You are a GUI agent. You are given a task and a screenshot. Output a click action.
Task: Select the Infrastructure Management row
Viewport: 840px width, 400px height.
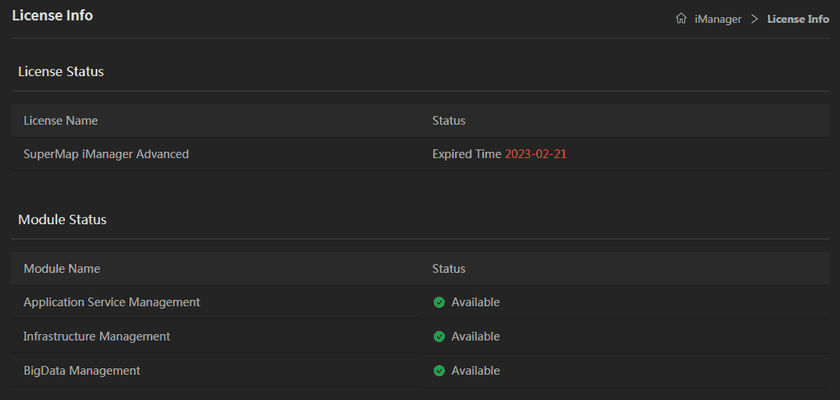(421, 336)
